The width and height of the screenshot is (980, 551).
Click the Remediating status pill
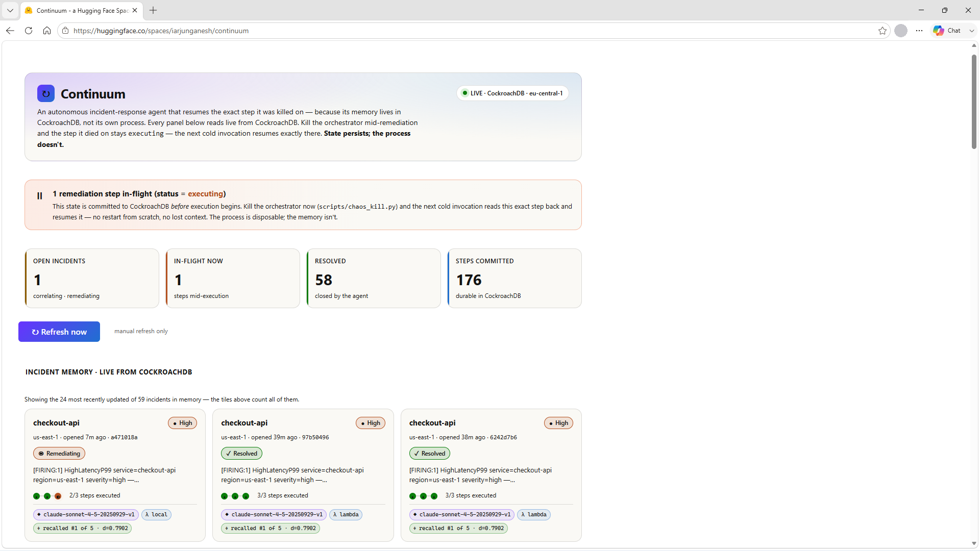pyautogui.click(x=59, y=454)
